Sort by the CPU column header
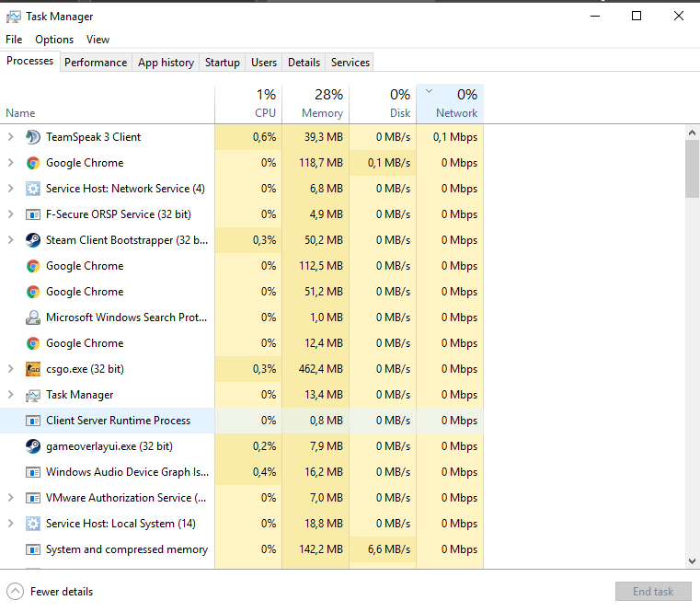Image resolution: width=700 pixels, height=612 pixels. [x=248, y=104]
